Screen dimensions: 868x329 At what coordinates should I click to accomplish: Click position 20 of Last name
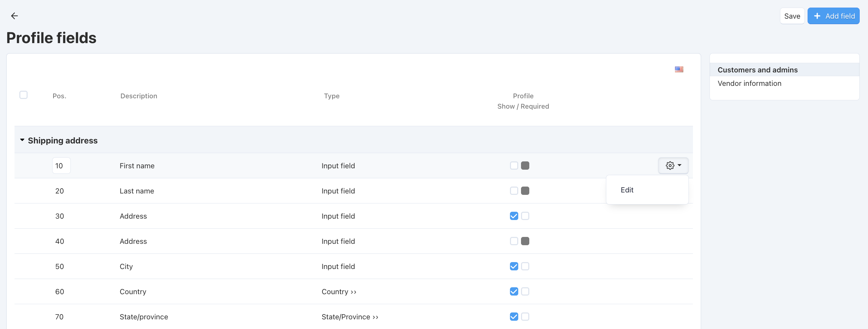point(59,191)
